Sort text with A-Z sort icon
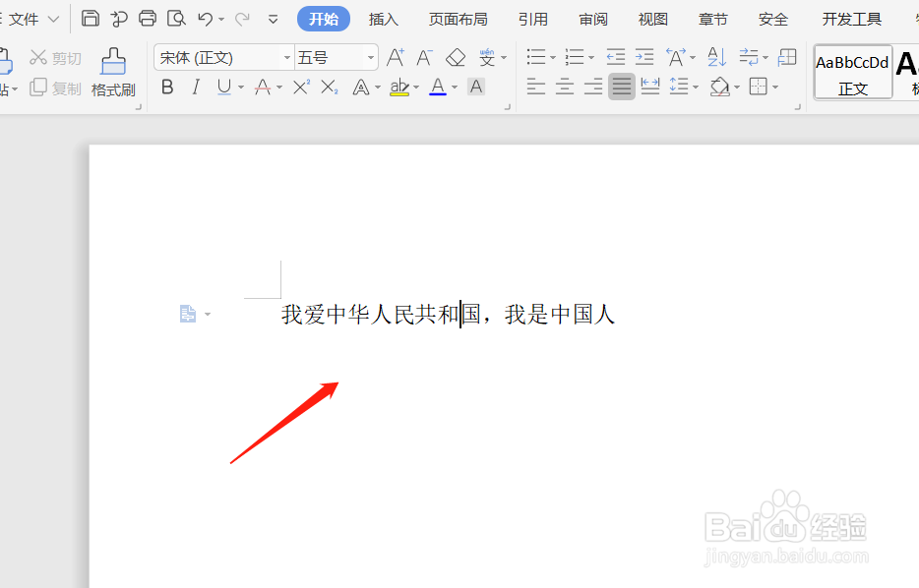Viewport: 919px width, 588px height. click(x=716, y=57)
